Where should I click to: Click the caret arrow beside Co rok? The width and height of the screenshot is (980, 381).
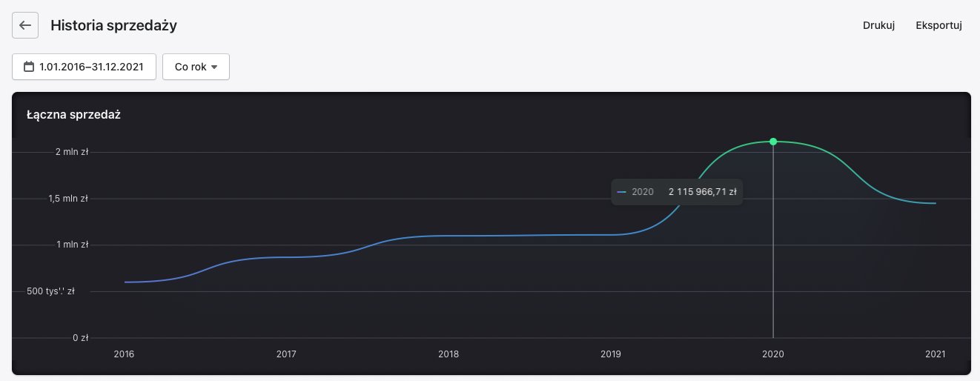point(214,67)
